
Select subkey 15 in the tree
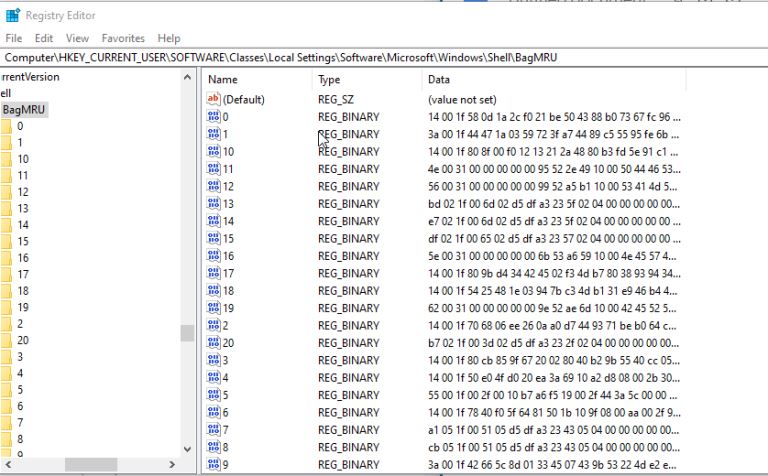[x=23, y=241]
